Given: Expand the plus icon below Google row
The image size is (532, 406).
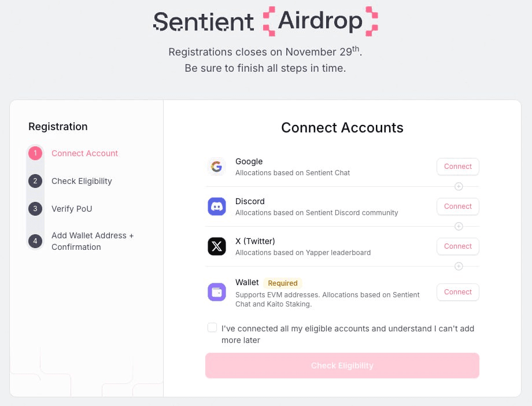Looking at the screenshot, I should coord(459,186).
